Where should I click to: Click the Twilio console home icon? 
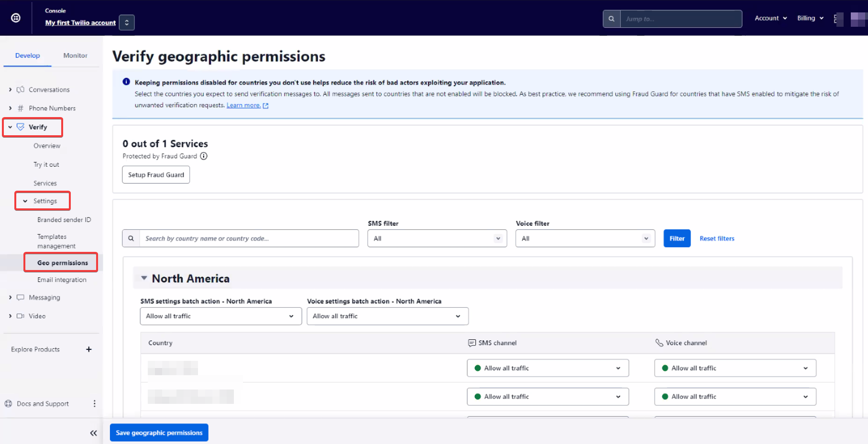pyautogui.click(x=16, y=18)
